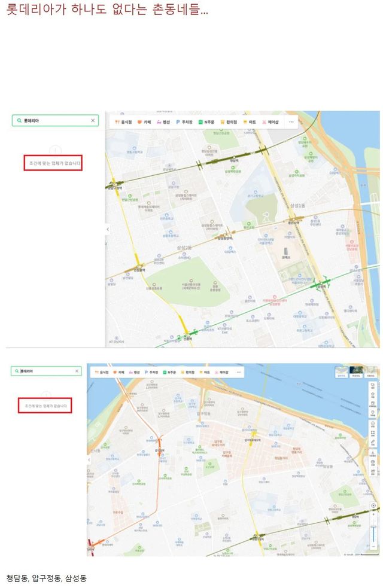
Task: Switch to the satellite map thumbnail
Action: [357, 372]
